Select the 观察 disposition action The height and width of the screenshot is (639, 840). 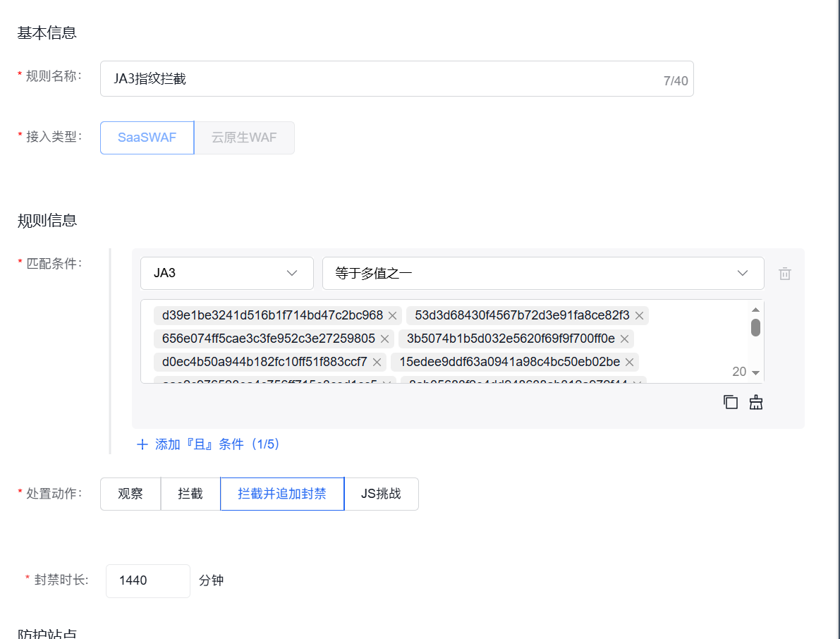130,494
